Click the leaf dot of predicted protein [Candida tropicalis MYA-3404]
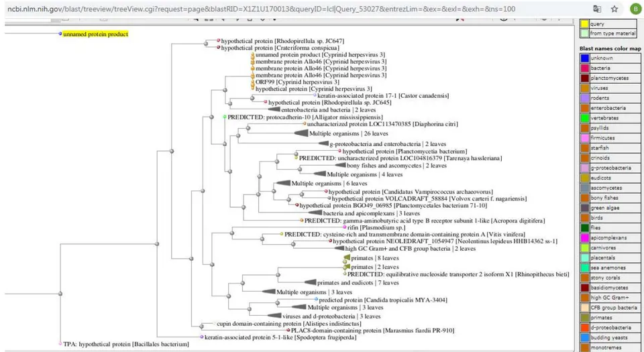This screenshot has width=644, height=352. [x=316, y=300]
